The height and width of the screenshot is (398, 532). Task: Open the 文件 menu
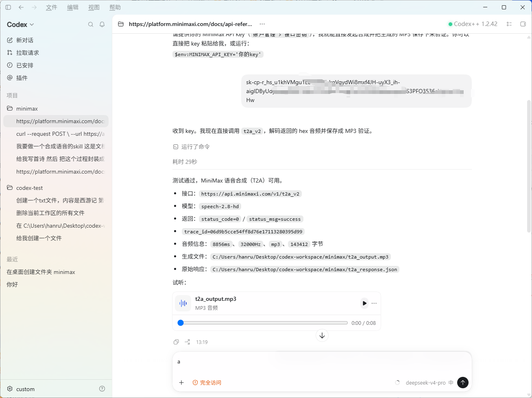52,7
